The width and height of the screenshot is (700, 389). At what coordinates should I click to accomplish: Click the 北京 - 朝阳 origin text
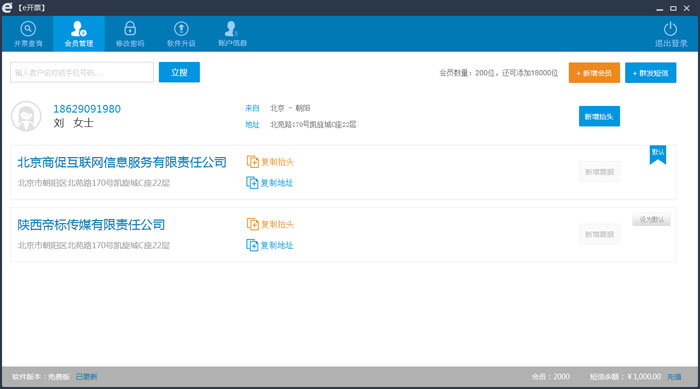290,108
